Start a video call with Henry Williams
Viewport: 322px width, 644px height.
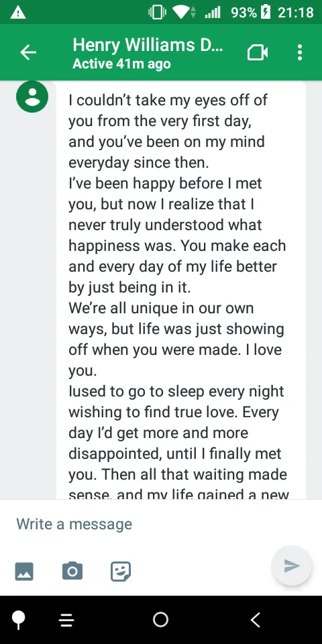[258, 52]
